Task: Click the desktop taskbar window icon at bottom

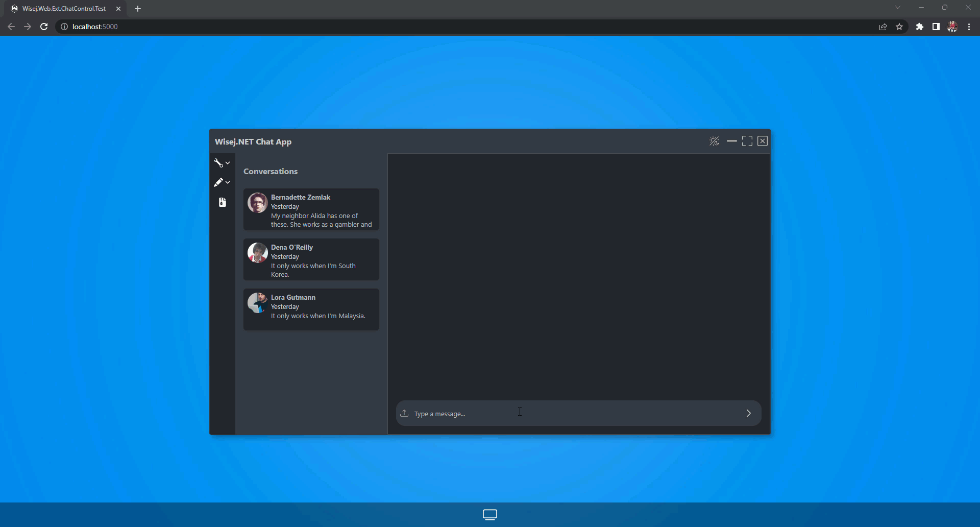Action: [490, 515]
